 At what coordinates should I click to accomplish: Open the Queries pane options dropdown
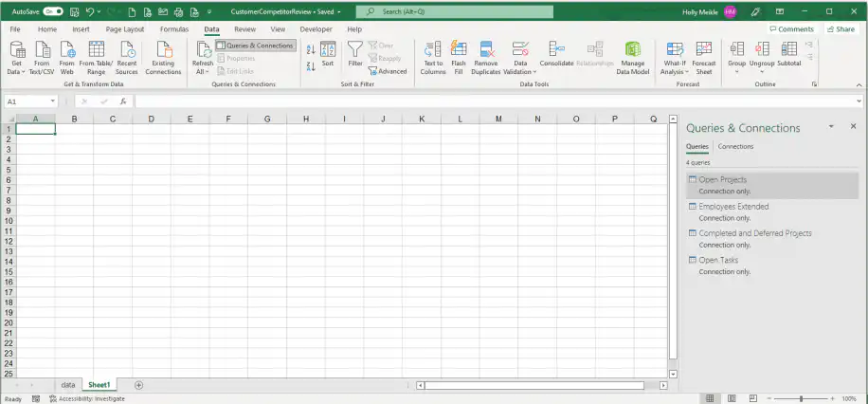[x=831, y=127]
